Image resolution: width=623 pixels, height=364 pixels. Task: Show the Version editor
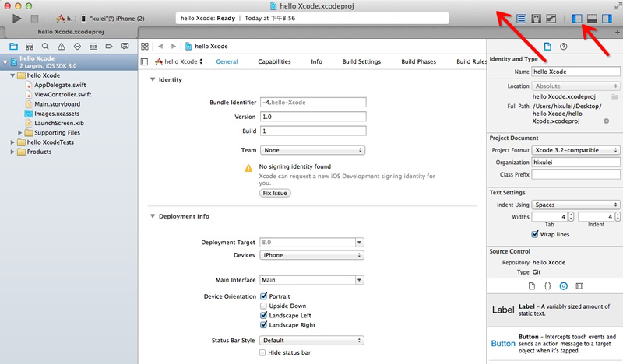pyautogui.click(x=551, y=18)
